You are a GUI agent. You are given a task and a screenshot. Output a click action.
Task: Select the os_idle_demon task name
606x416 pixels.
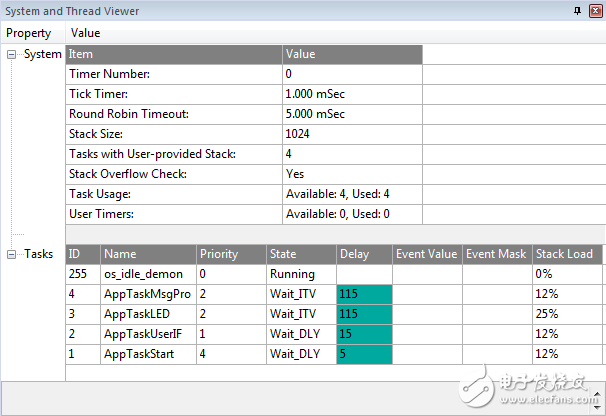143,274
